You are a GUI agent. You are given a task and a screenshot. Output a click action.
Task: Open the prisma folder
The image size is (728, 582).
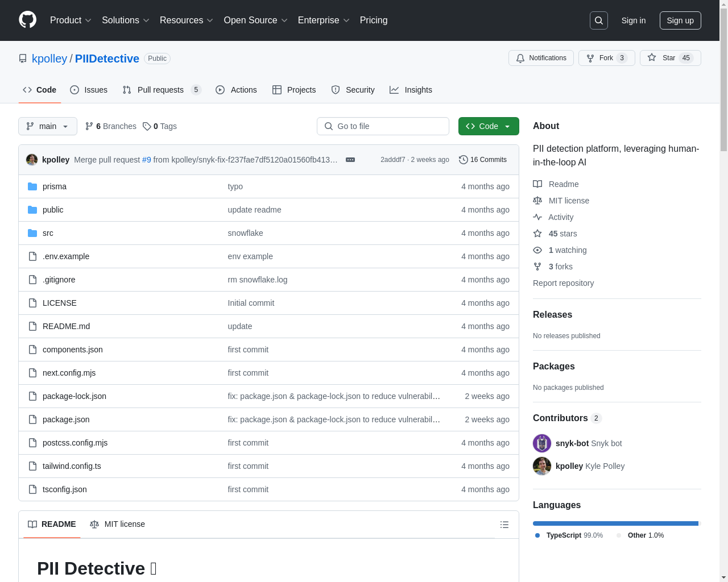(x=55, y=186)
